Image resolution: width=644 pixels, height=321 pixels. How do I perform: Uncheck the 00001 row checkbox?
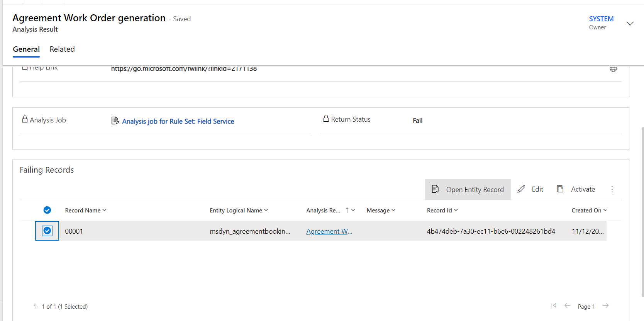tap(47, 231)
